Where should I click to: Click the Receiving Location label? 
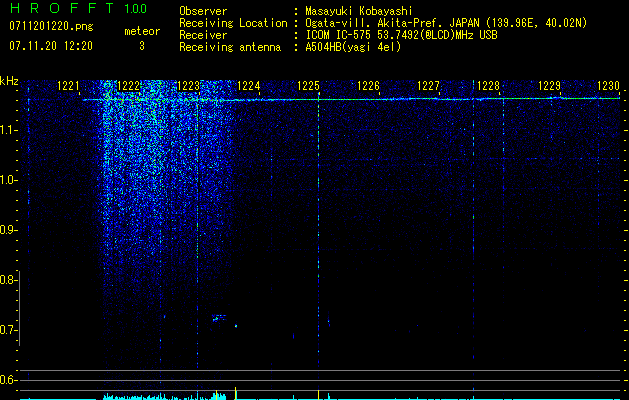pos(233,23)
